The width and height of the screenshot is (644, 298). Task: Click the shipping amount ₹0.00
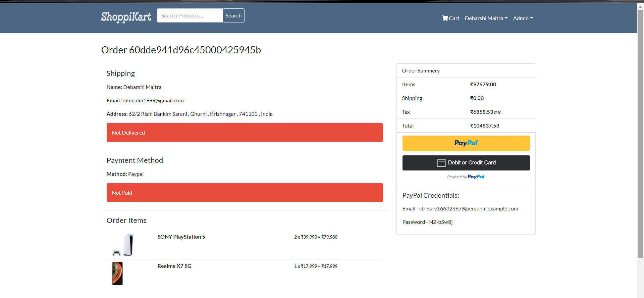[477, 98]
